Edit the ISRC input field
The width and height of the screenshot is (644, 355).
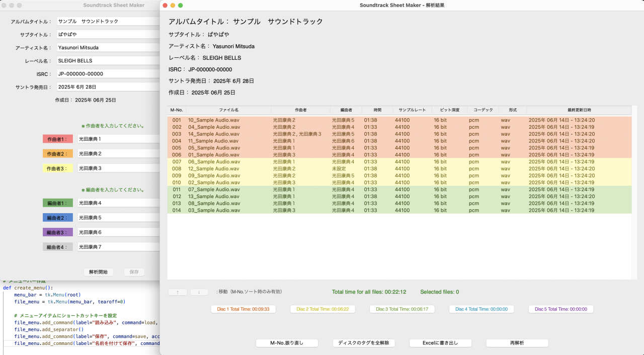coord(108,74)
